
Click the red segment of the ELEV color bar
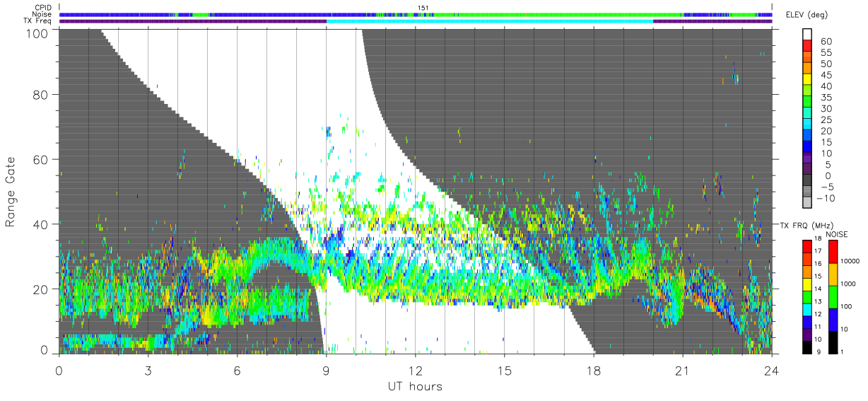808,47
